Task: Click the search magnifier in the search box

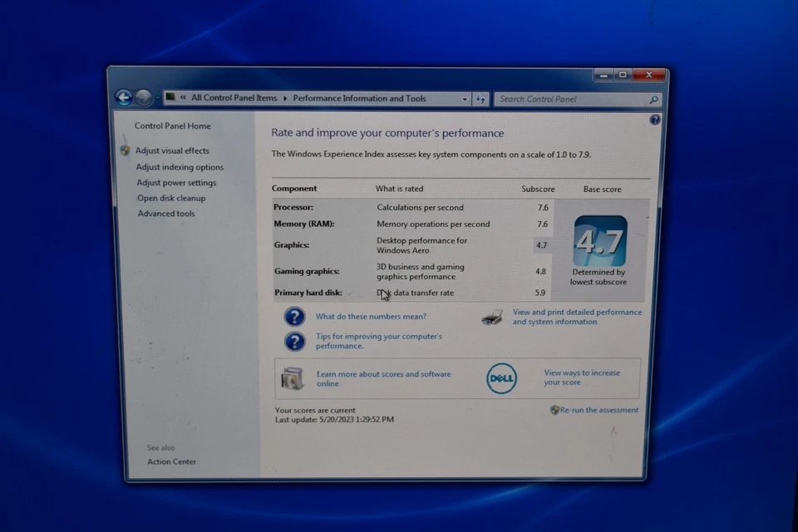Action: [x=655, y=99]
